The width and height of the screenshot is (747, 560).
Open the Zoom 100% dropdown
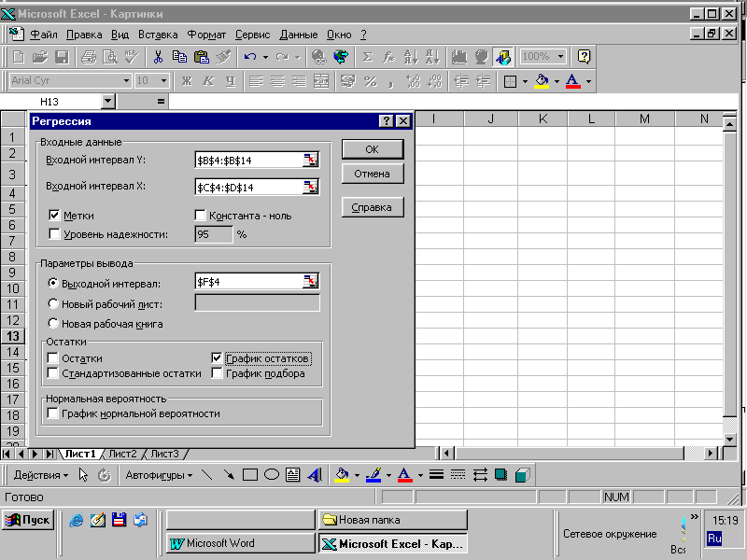(561, 57)
